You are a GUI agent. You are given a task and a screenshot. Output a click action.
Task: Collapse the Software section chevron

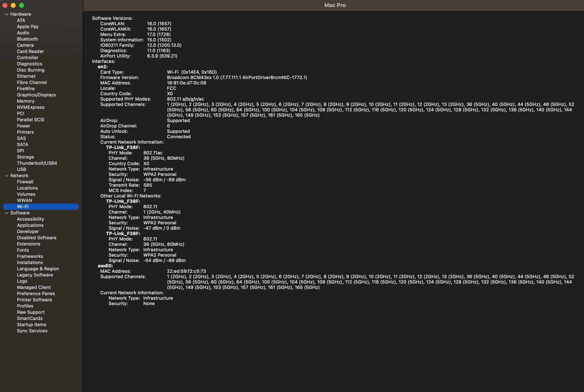point(6,213)
